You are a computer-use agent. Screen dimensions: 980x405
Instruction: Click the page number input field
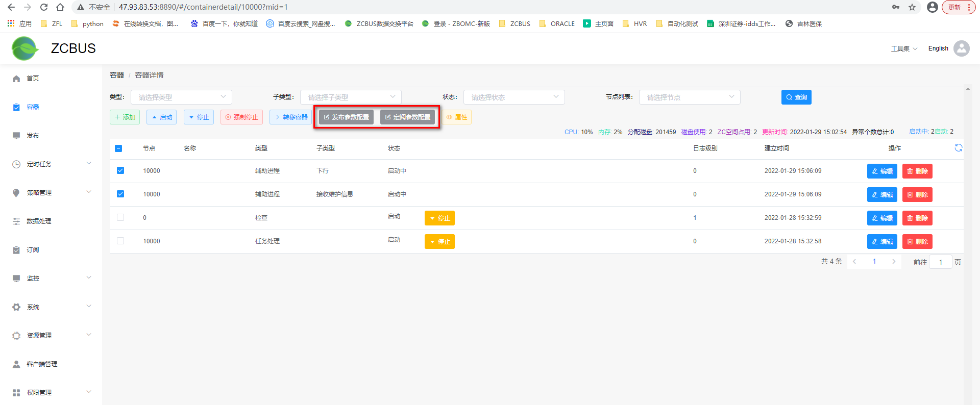pos(940,262)
